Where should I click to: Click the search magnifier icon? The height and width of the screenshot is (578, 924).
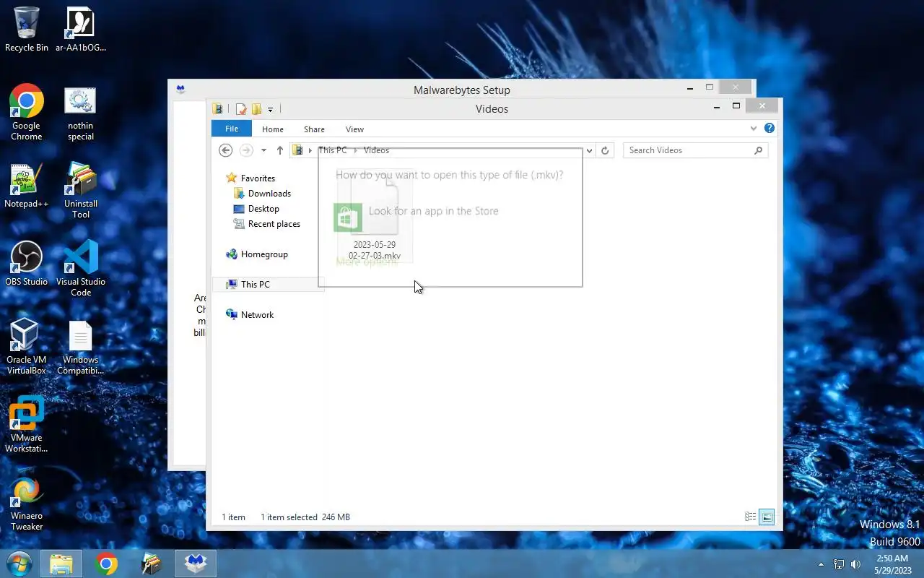click(x=758, y=150)
